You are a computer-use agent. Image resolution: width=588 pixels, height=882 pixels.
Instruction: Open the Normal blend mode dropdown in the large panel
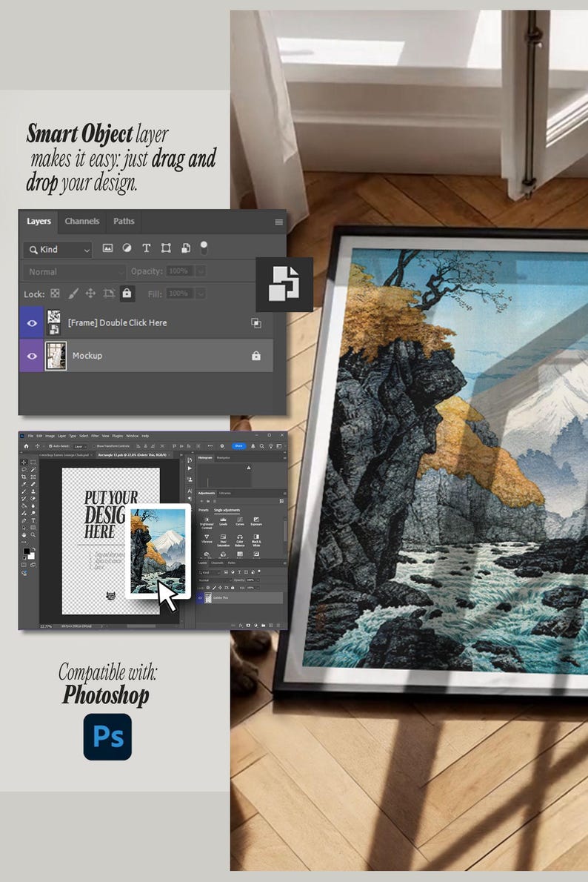73,272
